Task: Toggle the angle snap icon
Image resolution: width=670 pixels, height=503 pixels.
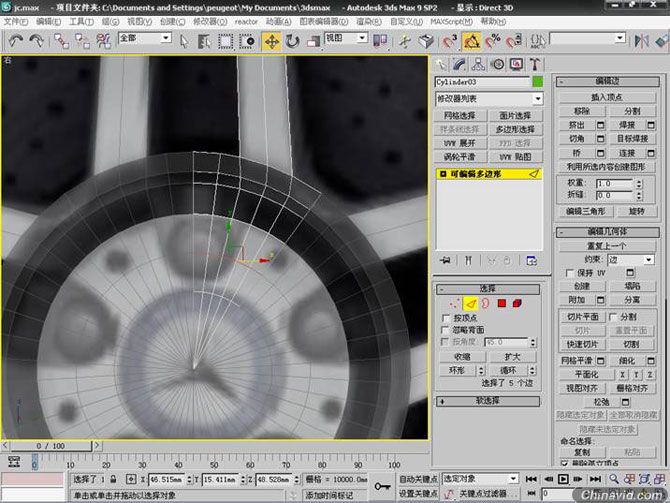Action: point(471,41)
